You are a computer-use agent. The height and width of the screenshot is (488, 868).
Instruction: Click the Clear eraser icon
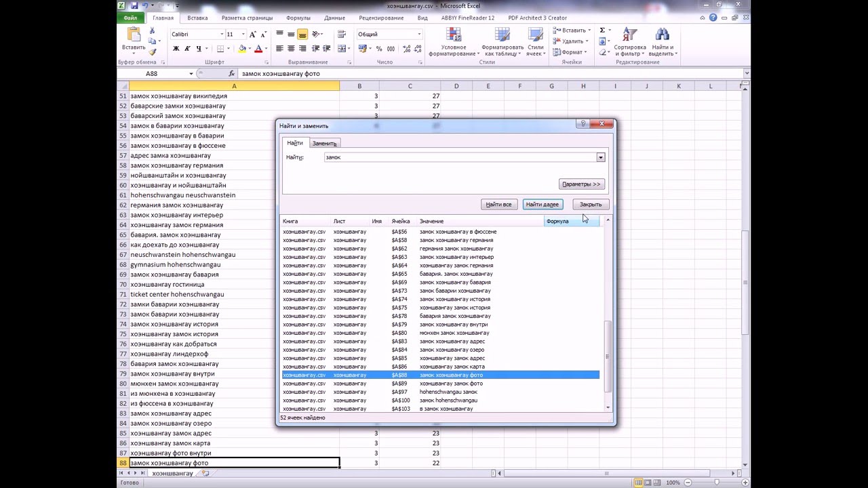click(x=602, y=52)
